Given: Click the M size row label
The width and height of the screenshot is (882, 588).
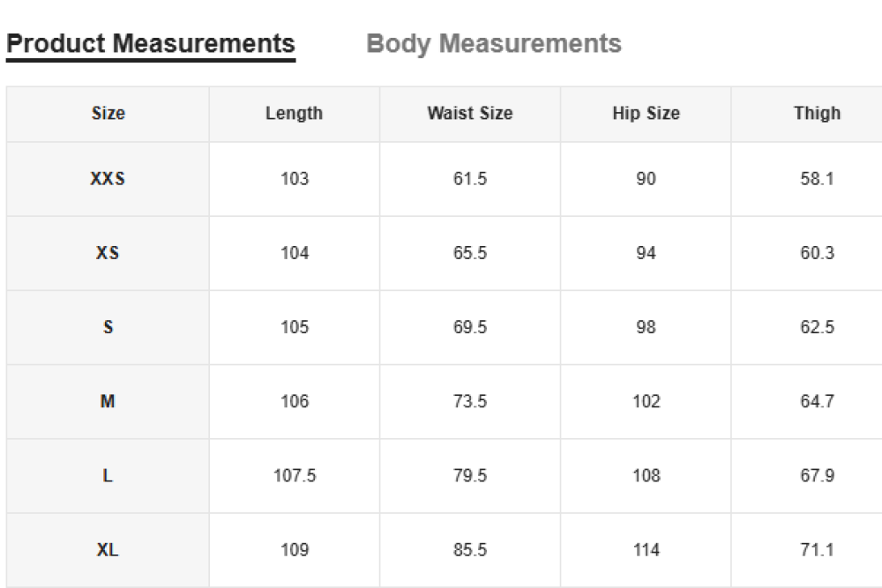Looking at the screenshot, I should click(108, 401).
